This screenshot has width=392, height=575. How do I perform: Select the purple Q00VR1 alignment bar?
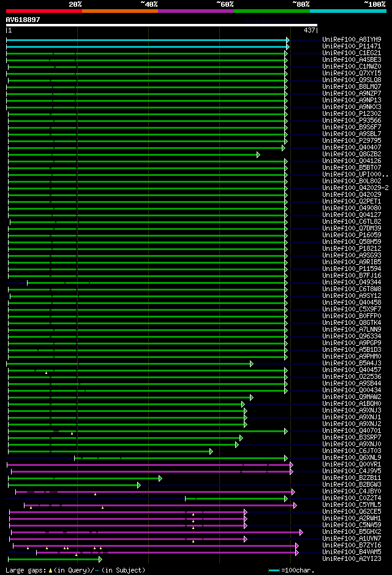[149, 465]
